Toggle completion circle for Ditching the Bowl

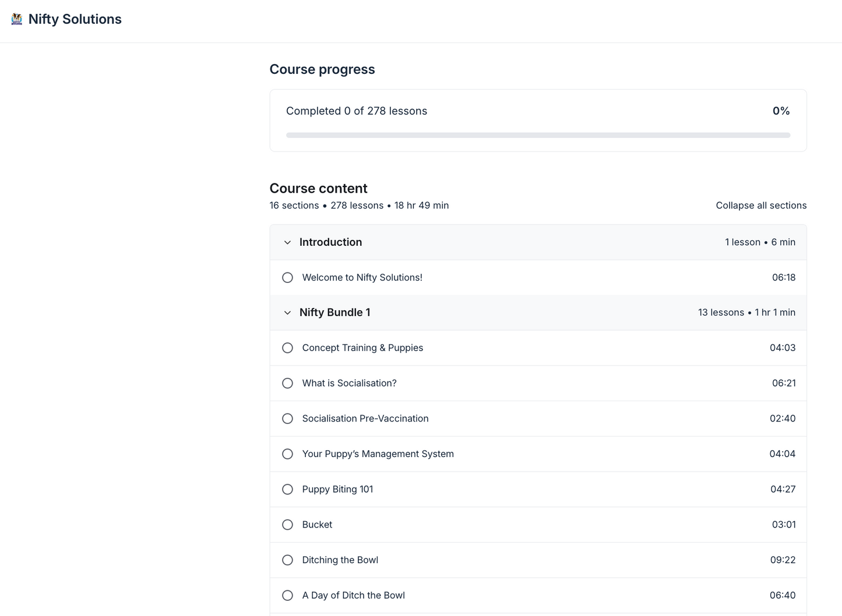[x=287, y=560]
